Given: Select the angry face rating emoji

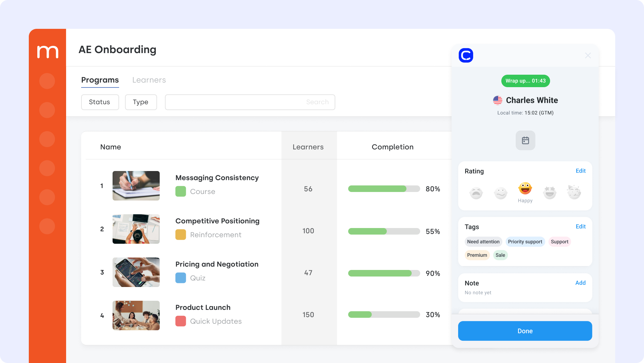Looking at the screenshot, I should tap(476, 193).
